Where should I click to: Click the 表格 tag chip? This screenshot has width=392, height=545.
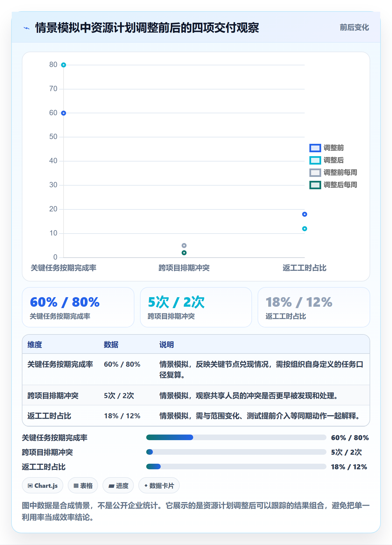tap(83, 485)
